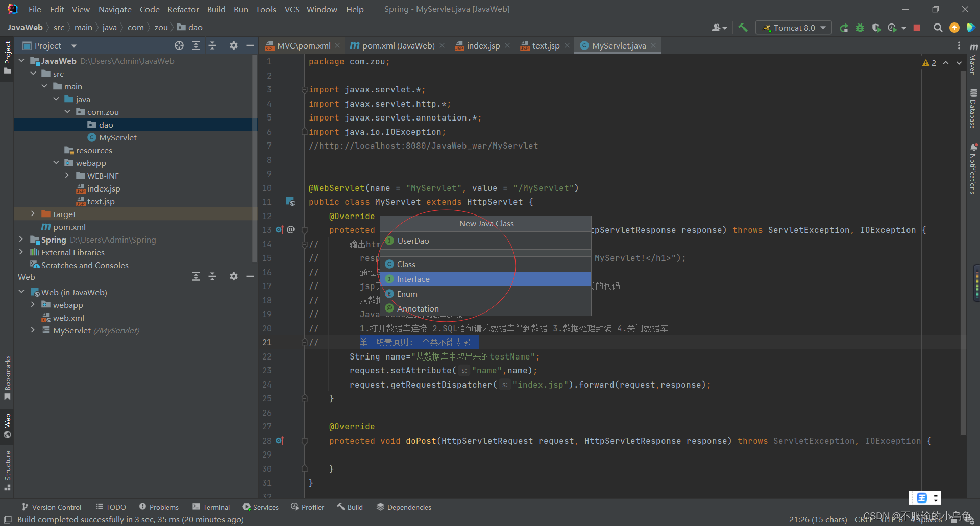Click the localhost MyServlet URL link

point(428,146)
